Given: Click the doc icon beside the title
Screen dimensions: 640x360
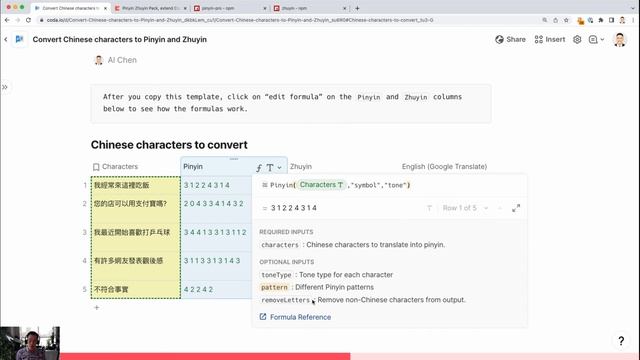Looking at the screenshot, I should click(19, 39).
